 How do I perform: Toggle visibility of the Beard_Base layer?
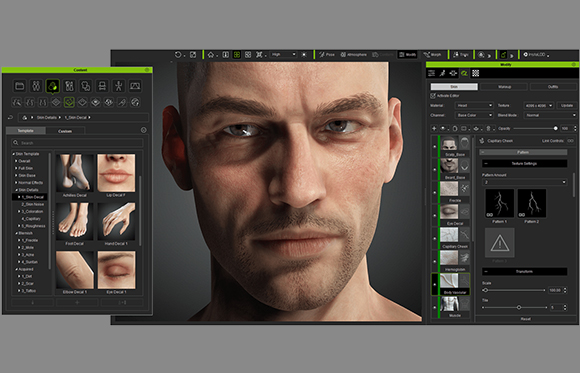point(435,169)
